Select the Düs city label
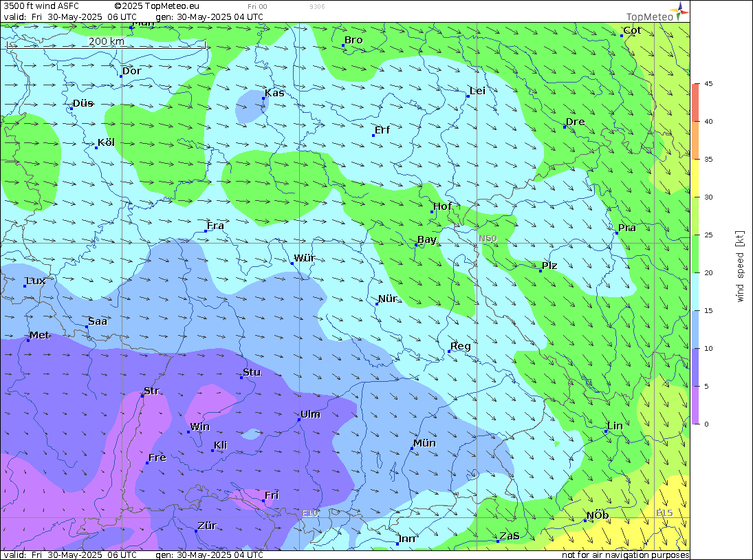 83,103
